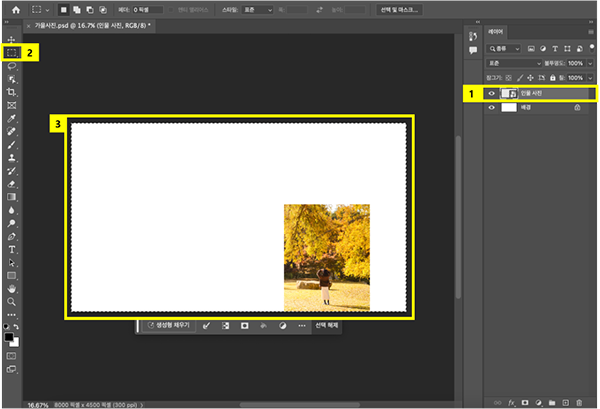Viewport: 600px width, 409px height.
Task: Lock transparent pixels of layer
Action: [x=508, y=78]
